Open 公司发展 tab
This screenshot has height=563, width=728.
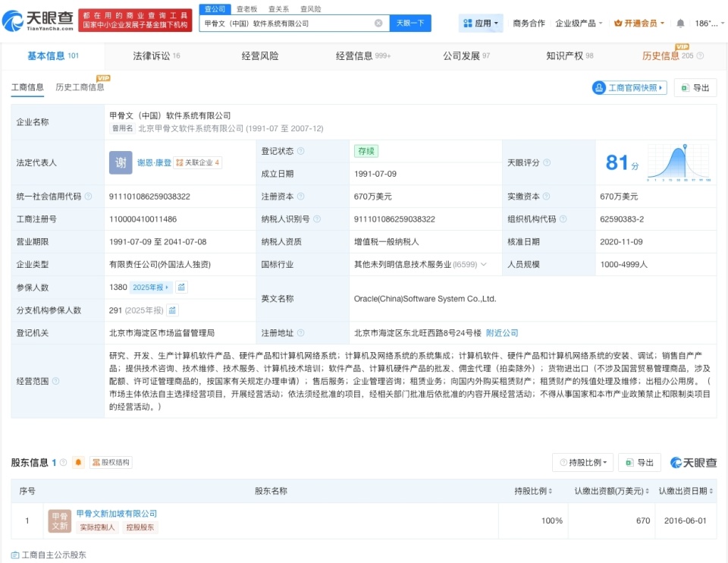pyautogui.click(x=466, y=55)
